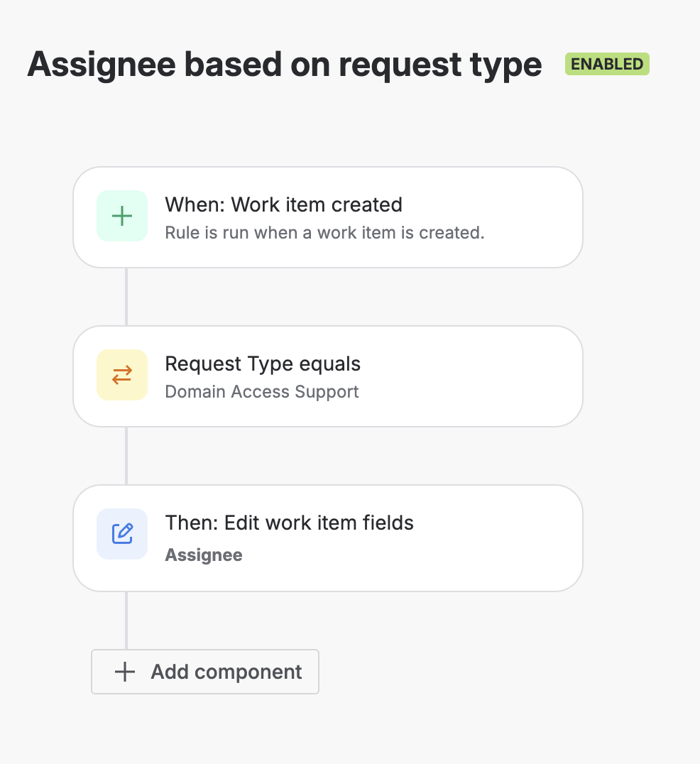Click the ENABLED status badge

[x=607, y=64]
